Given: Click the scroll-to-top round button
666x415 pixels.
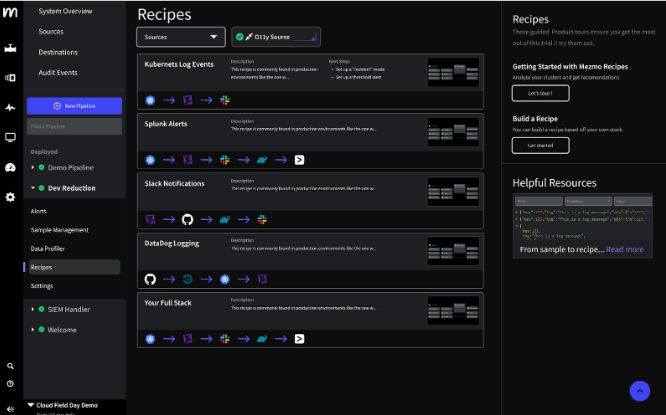Looking at the screenshot, I should tap(640, 391).
